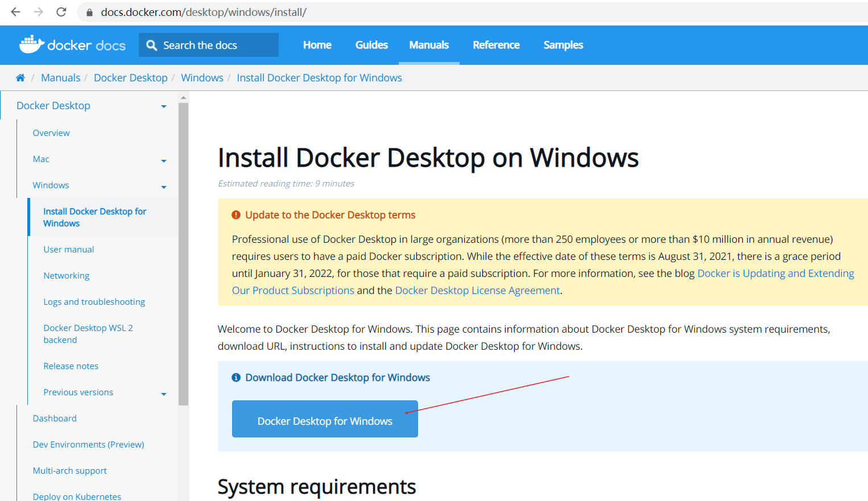Viewport: 868px width, 501px height.
Task: Collapse the Docker Desktop sidebar section arrow
Action: (164, 106)
